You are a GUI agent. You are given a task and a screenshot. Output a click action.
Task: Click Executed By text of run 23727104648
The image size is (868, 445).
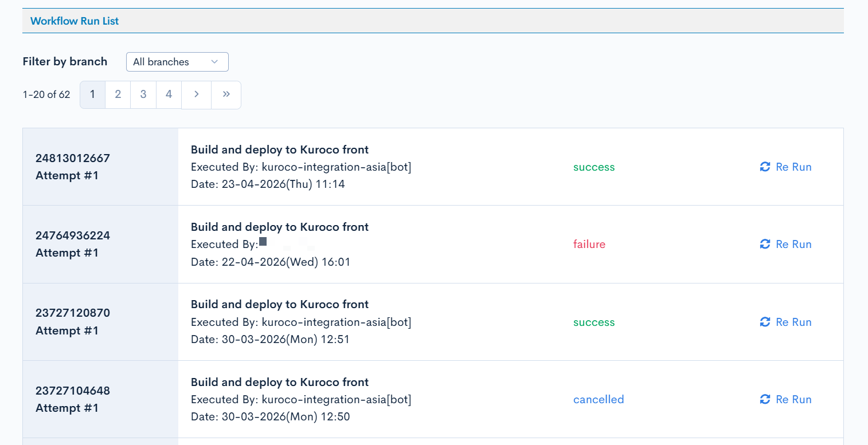click(x=301, y=399)
